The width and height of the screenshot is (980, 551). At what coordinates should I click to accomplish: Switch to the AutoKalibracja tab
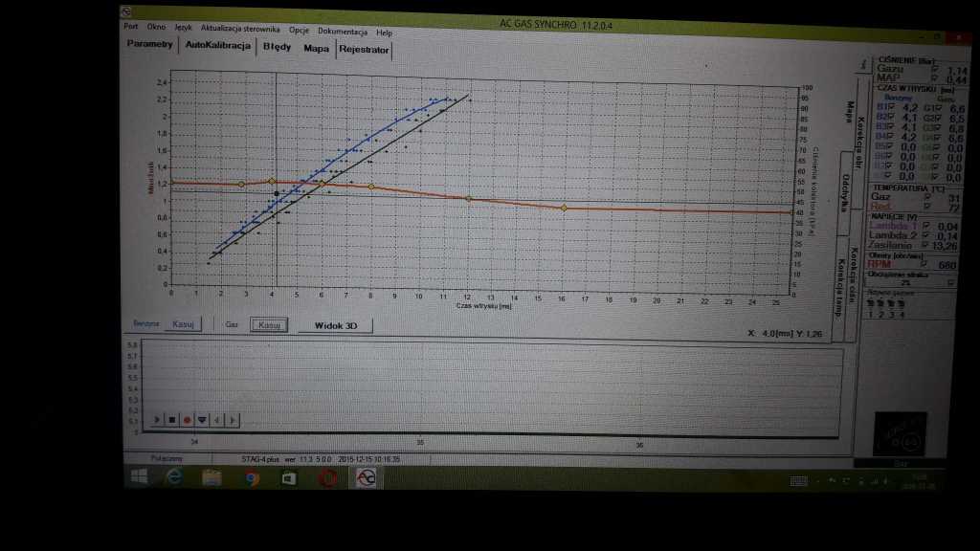pyautogui.click(x=217, y=46)
